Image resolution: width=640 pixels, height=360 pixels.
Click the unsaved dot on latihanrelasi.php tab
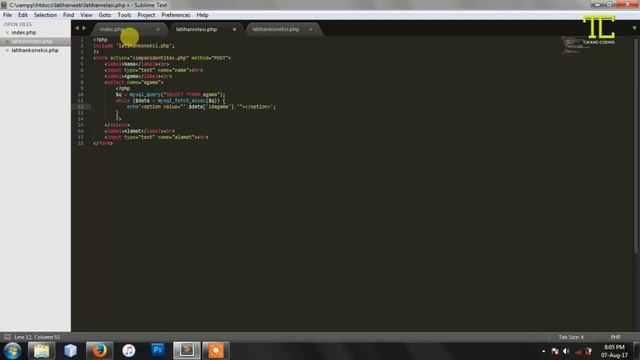[x=234, y=29]
